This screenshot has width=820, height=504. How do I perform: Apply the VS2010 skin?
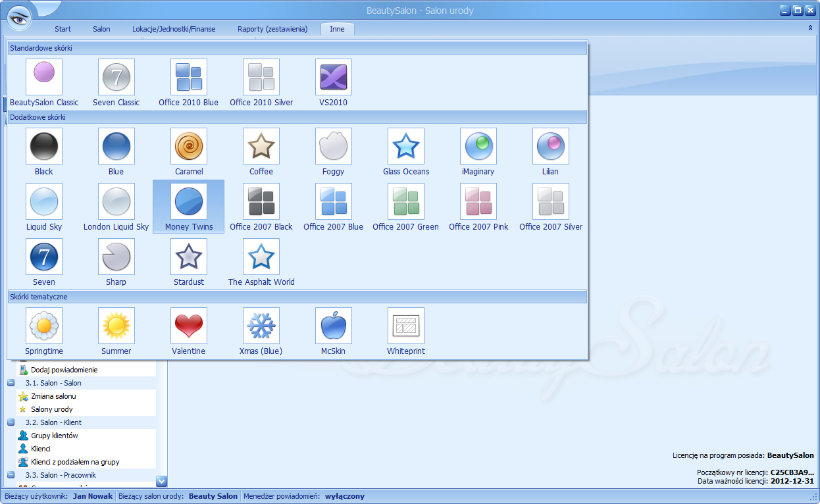point(334,83)
